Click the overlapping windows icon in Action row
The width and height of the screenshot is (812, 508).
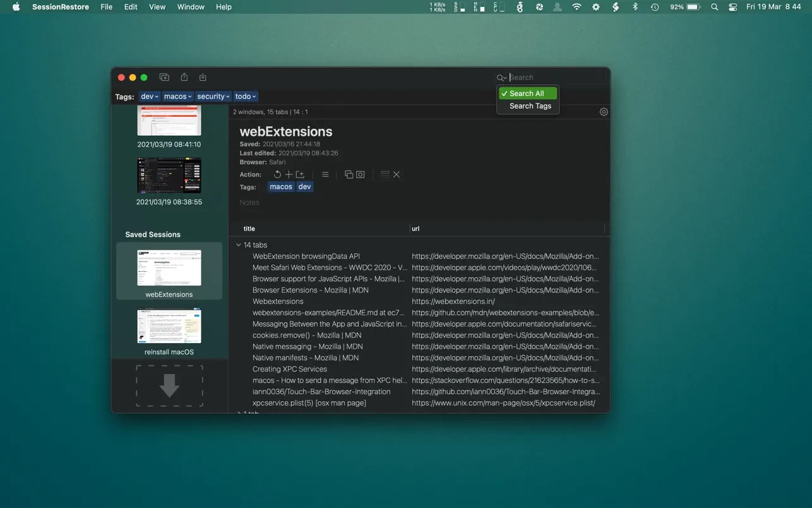click(349, 174)
